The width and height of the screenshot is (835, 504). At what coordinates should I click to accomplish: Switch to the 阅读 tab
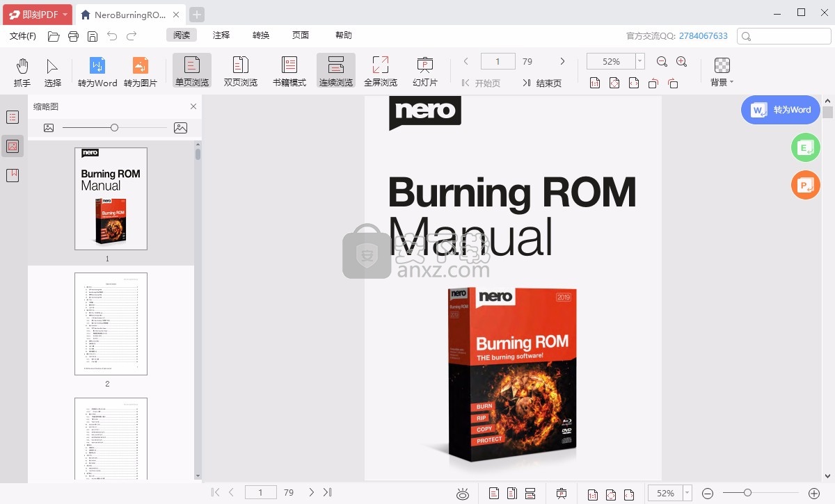pyautogui.click(x=182, y=35)
